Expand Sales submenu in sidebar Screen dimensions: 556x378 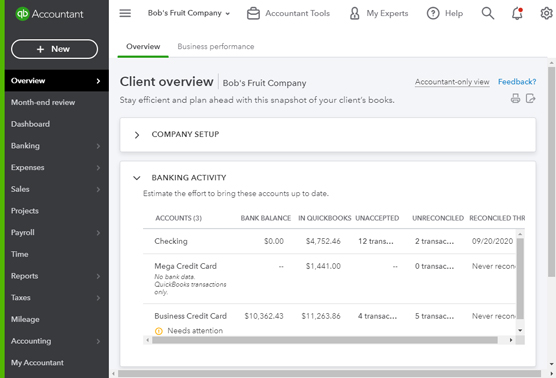(98, 189)
